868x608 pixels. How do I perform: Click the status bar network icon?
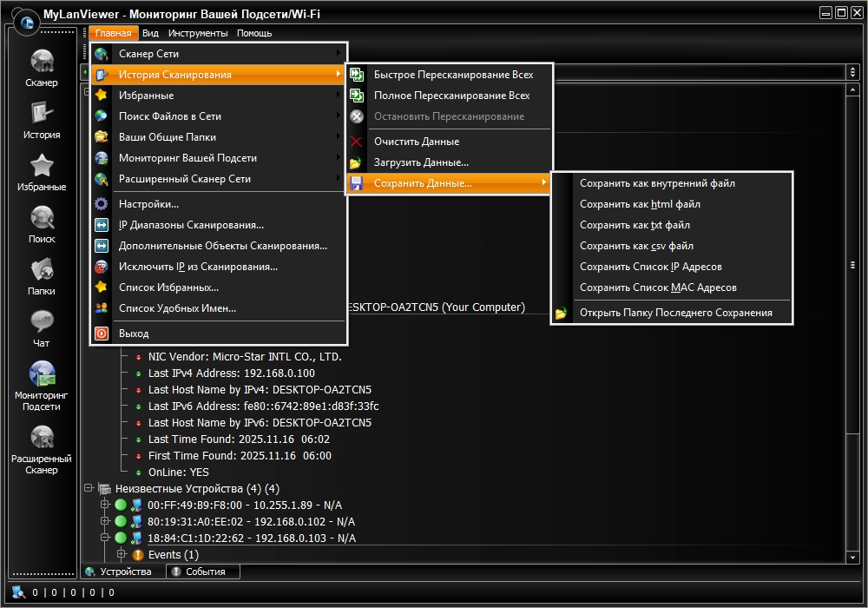18,592
